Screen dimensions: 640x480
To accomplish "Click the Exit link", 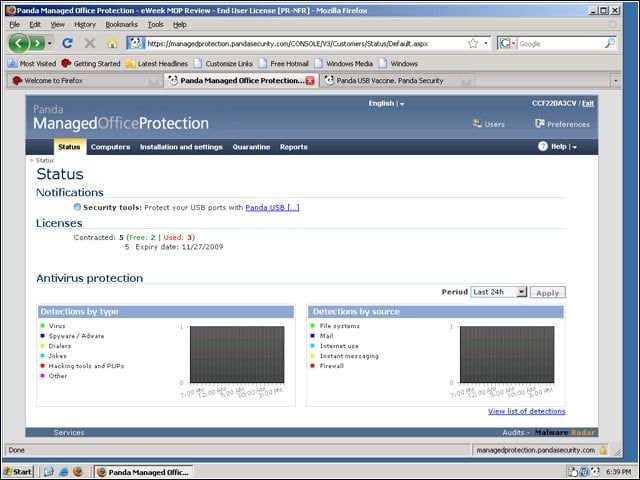I will pos(588,103).
